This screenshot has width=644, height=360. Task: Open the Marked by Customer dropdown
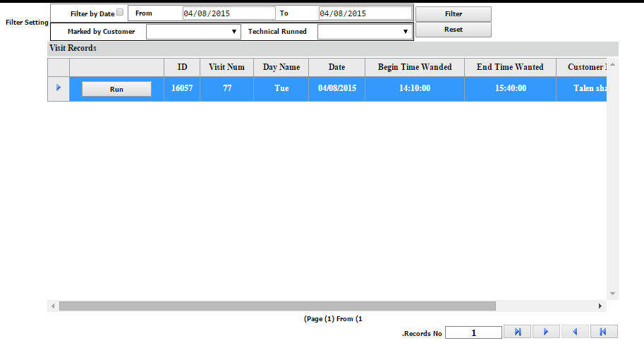[x=194, y=32]
